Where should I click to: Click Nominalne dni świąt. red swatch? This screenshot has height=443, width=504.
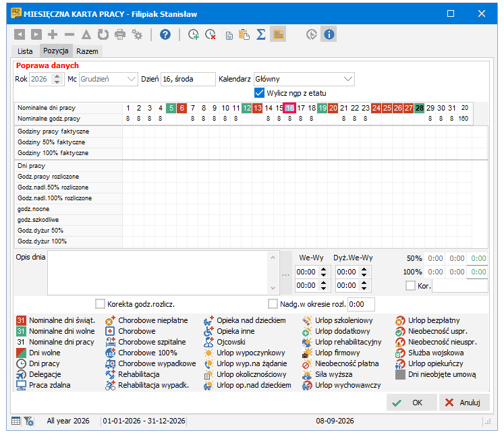tap(21, 320)
